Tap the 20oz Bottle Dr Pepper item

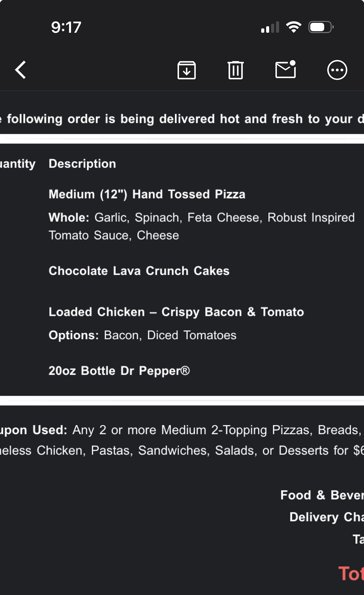tap(119, 371)
